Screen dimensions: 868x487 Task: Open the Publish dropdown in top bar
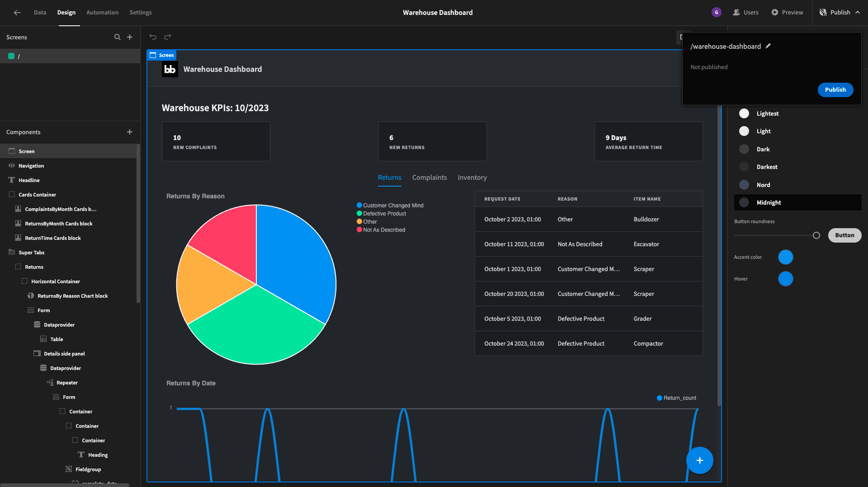click(x=840, y=13)
